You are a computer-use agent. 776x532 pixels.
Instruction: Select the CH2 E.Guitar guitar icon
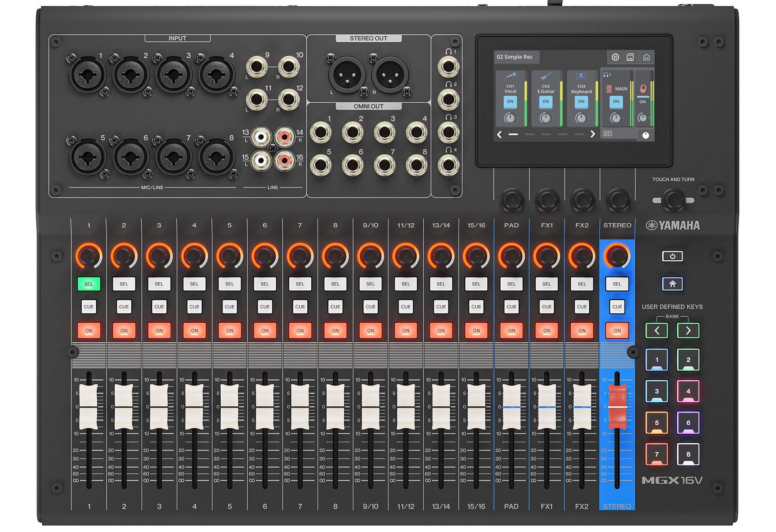tap(546, 76)
